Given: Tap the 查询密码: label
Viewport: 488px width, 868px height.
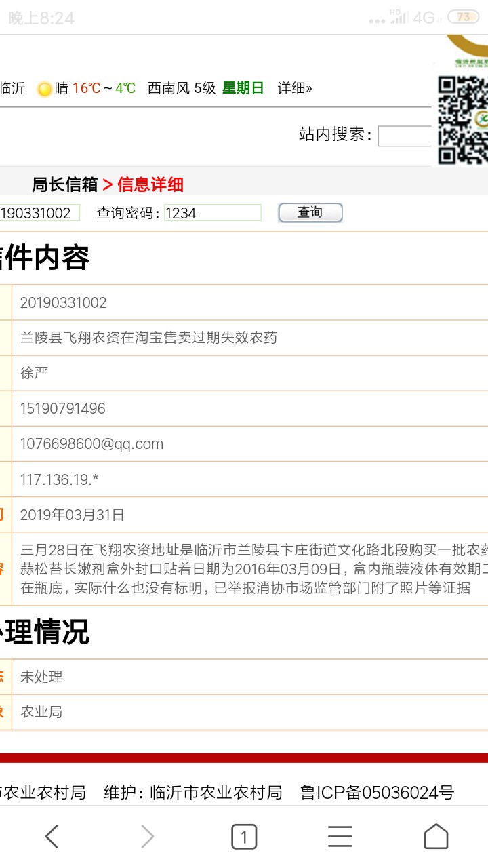Looking at the screenshot, I should pos(129,213).
